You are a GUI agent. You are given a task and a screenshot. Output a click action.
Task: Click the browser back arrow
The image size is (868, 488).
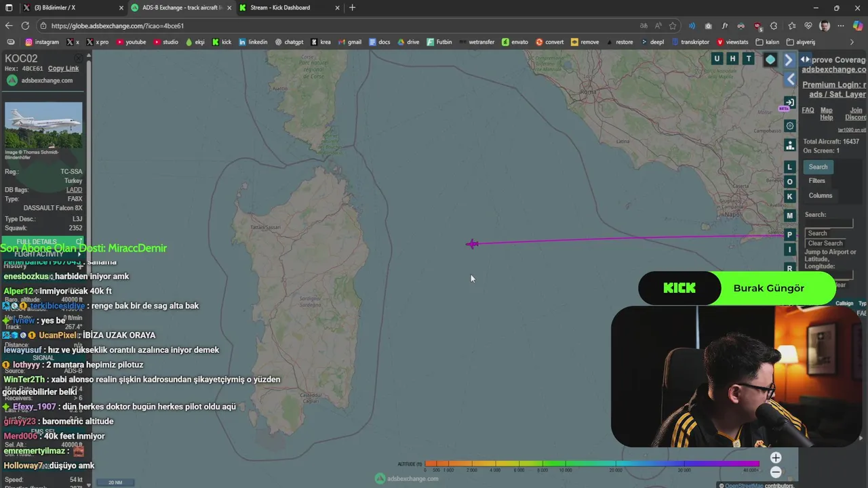[x=9, y=26]
